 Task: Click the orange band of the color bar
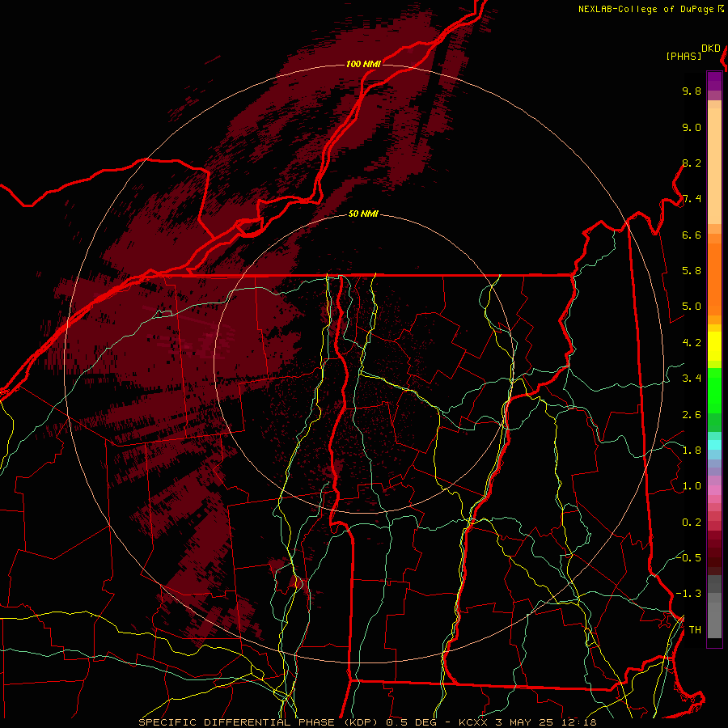714,280
